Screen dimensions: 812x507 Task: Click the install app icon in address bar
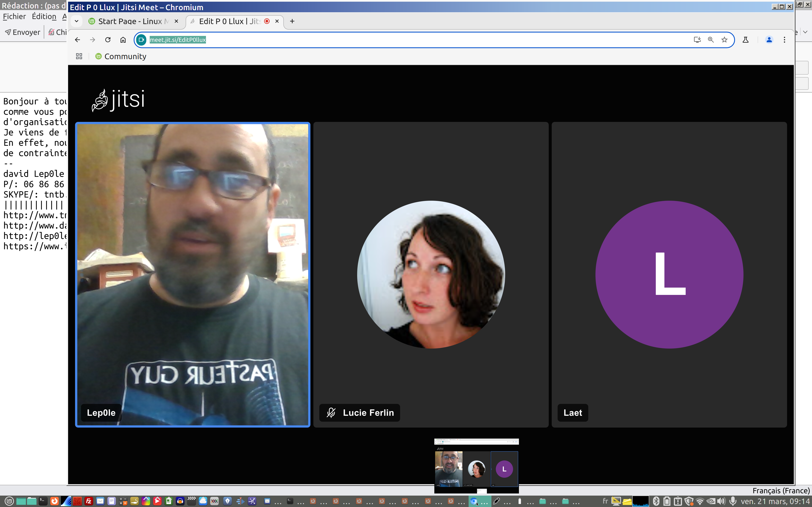click(697, 40)
